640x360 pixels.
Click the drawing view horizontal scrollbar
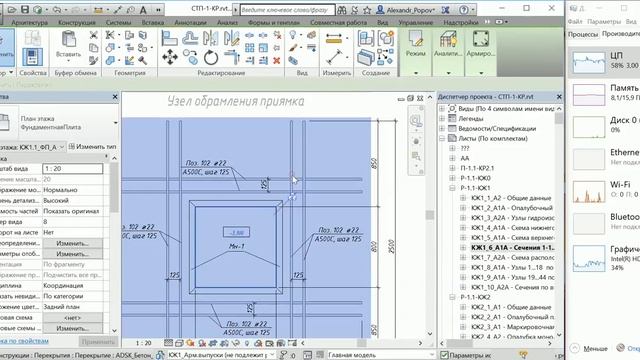[x=362, y=343]
